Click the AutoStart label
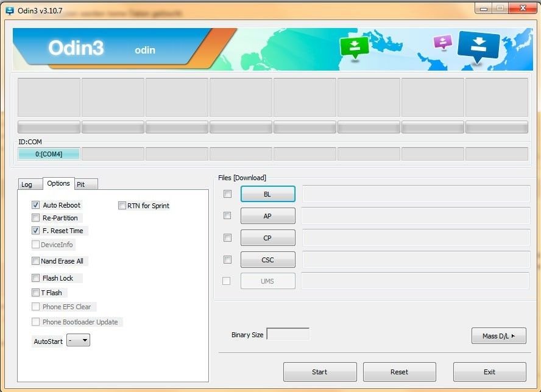Screen dimensions: 541x392 pos(48,341)
